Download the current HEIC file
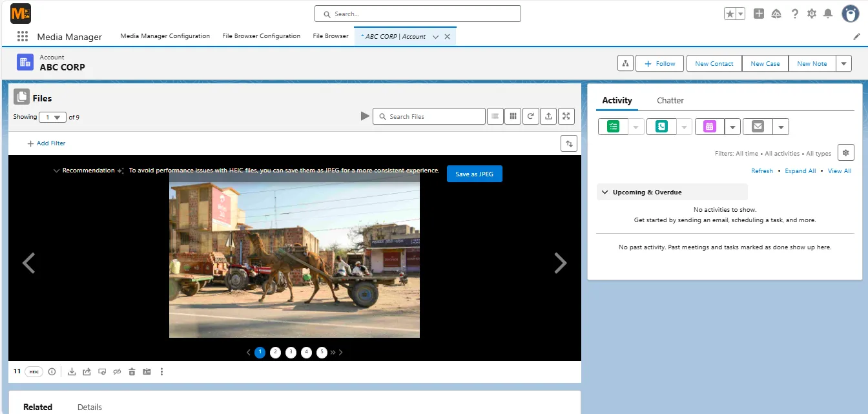 (72, 371)
